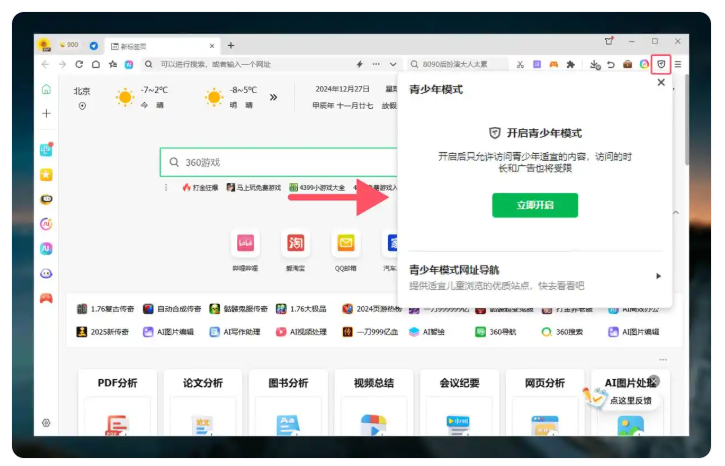
Task: Close the 新标签页 tab
Action: tap(212, 46)
